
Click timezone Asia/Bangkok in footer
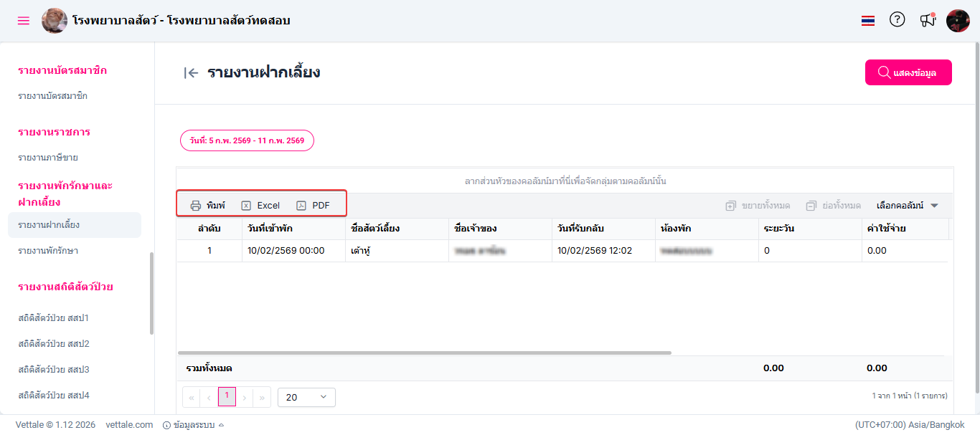pyautogui.click(x=910, y=425)
